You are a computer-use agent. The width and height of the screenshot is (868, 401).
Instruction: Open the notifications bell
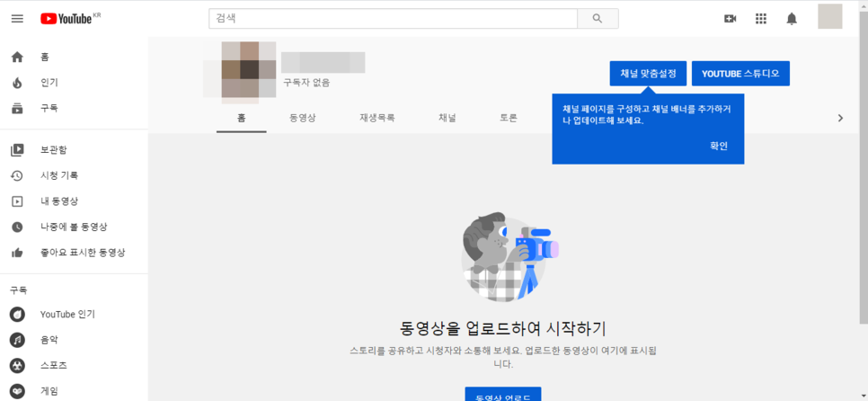pyautogui.click(x=793, y=19)
